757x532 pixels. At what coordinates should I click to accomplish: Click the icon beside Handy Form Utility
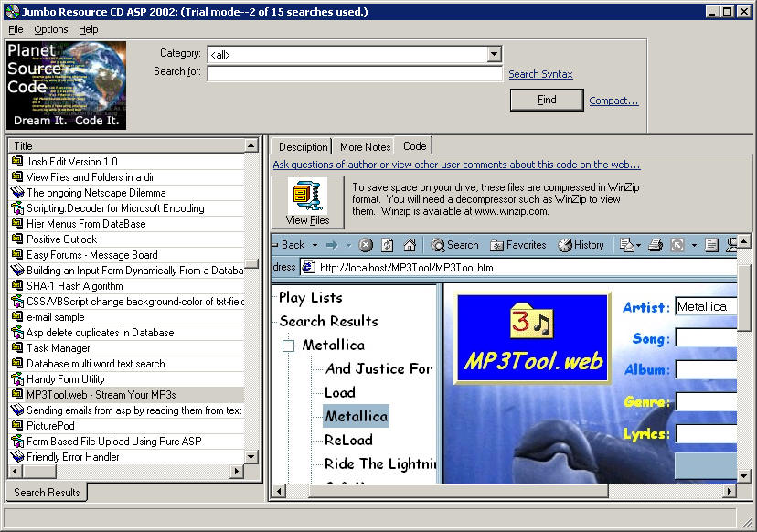[17, 379]
